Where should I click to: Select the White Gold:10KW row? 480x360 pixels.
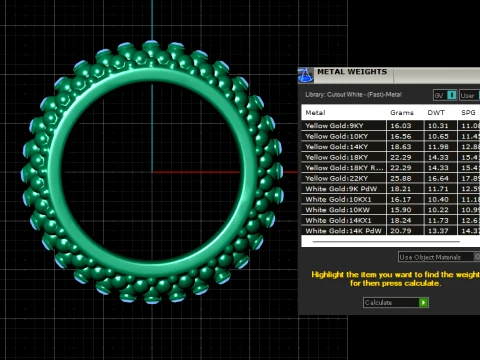pos(390,210)
